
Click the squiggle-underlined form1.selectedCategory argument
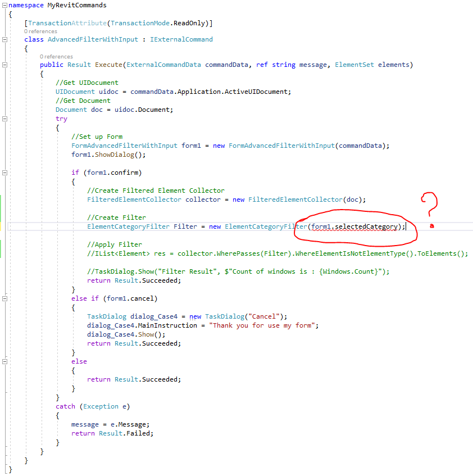(x=354, y=227)
